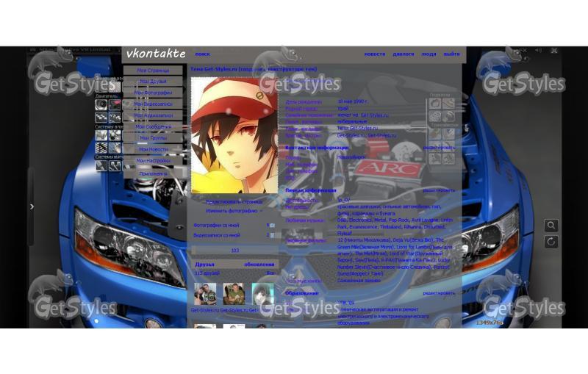Click the Фотографии со мной link

coord(216,226)
